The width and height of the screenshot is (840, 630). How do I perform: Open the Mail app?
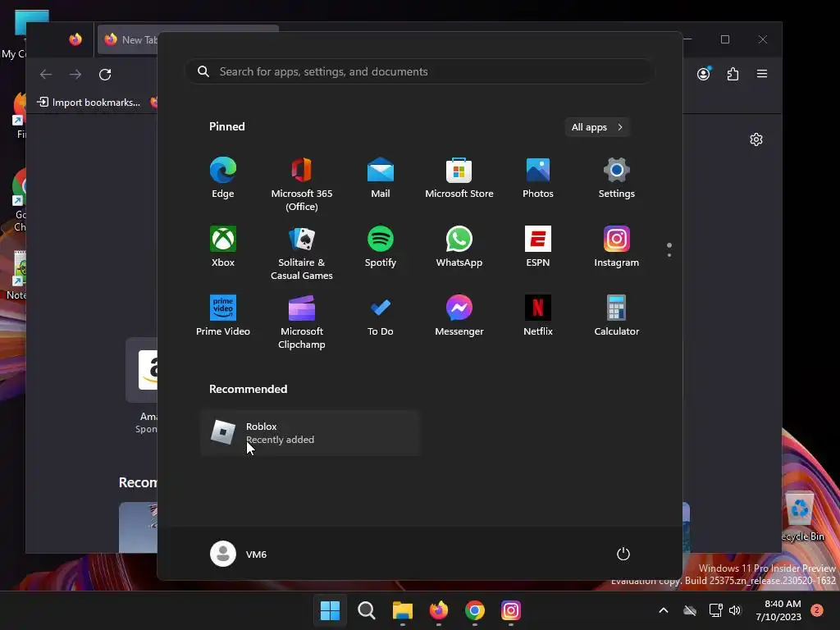[x=381, y=178]
